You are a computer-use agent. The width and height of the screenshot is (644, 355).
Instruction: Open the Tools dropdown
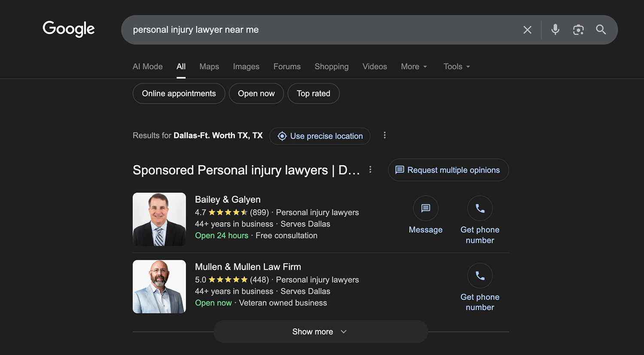point(456,67)
